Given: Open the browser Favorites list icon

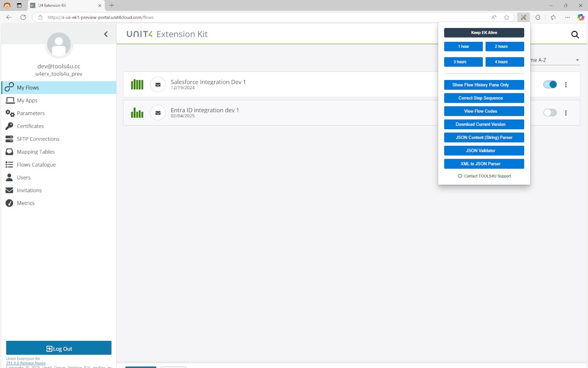Looking at the screenshot, I should [553, 17].
